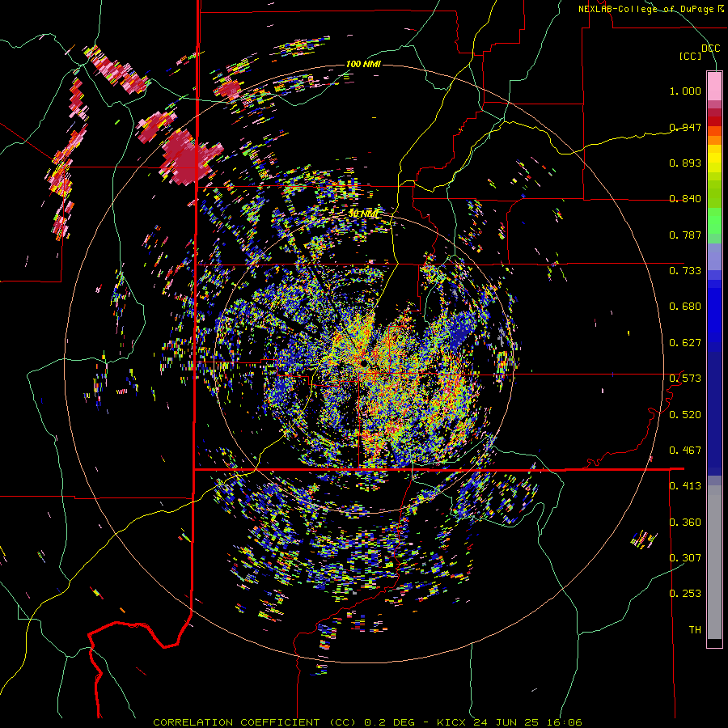
Task: Select the 0.413 scale value
Action: 685,485
